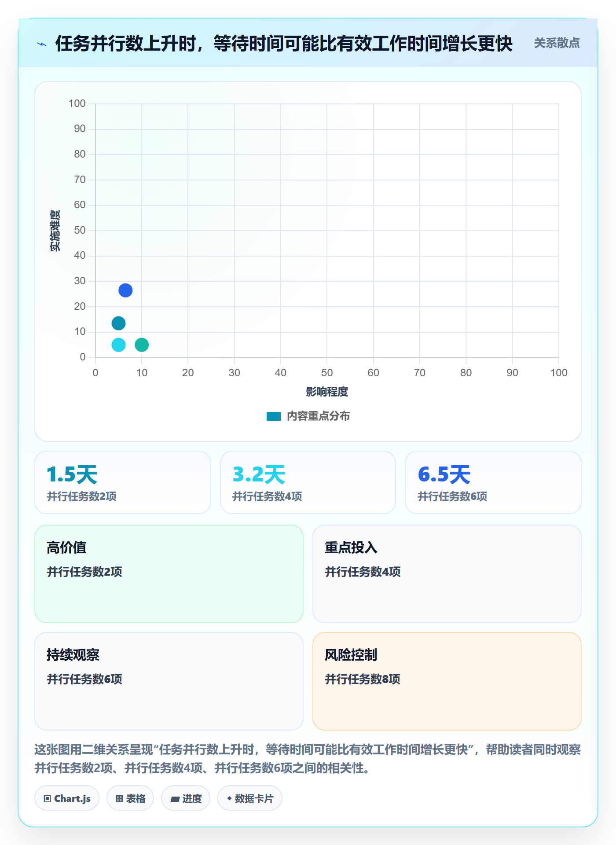Click the 实施难度 y-axis title

tap(55, 231)
